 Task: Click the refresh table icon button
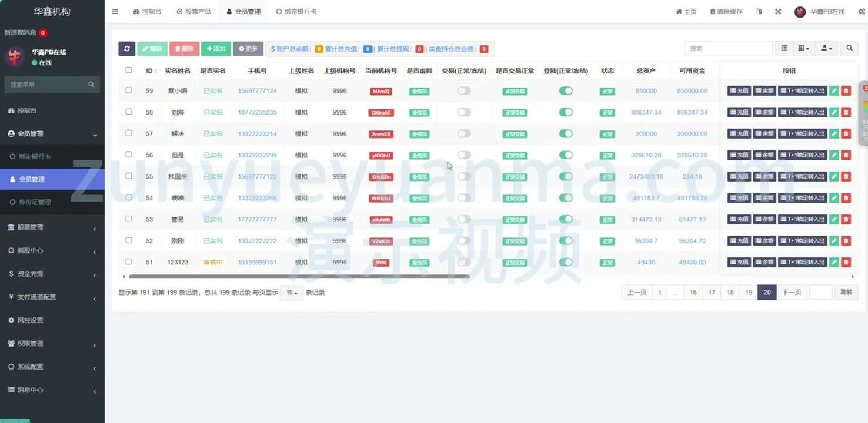click(126, 49)
